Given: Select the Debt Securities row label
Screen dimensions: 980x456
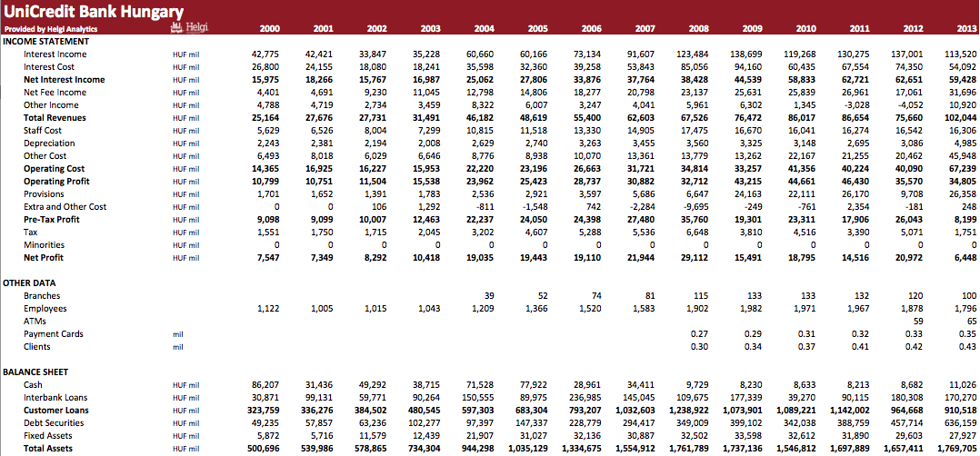Looking at the screenshot, I should (54, 423).
